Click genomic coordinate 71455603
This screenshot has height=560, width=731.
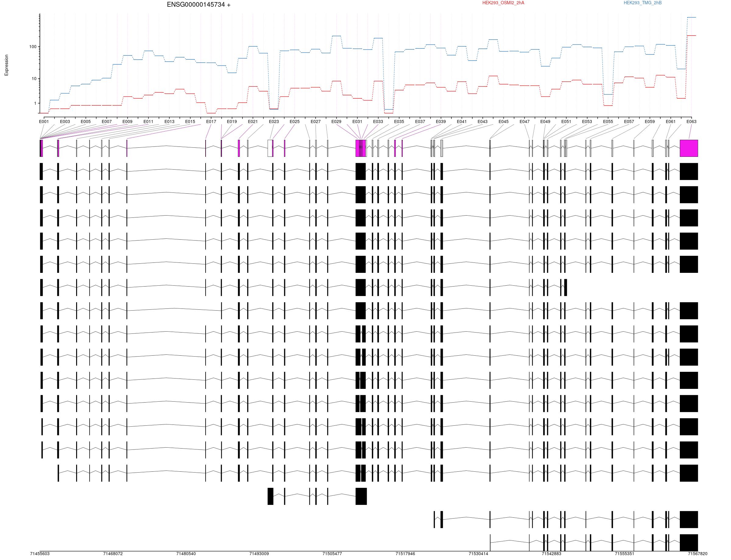[x=40, y=554]
